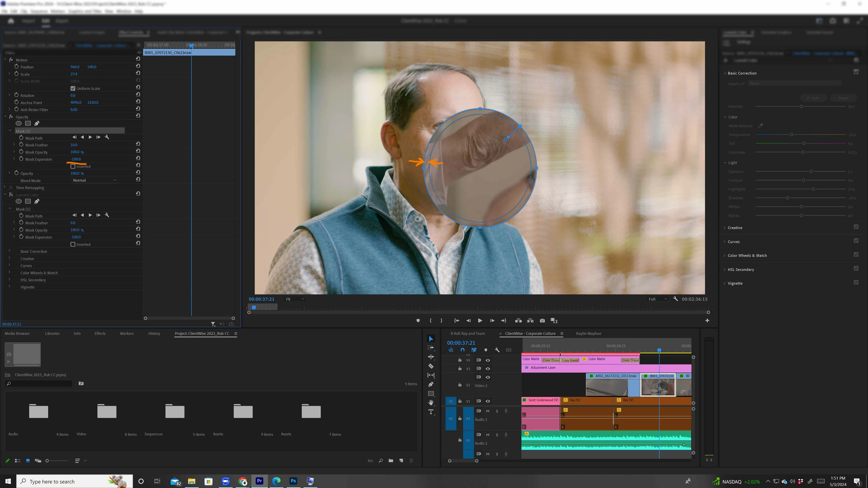868x488 pixels.
Task: Adjust the Temperature slider handle
Action: coord(792,135)
